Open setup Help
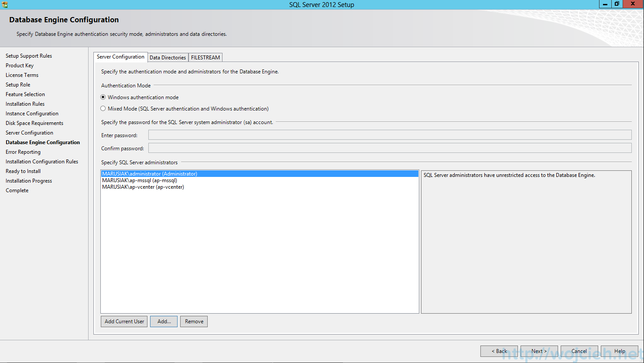 click(x=620, y=351)
